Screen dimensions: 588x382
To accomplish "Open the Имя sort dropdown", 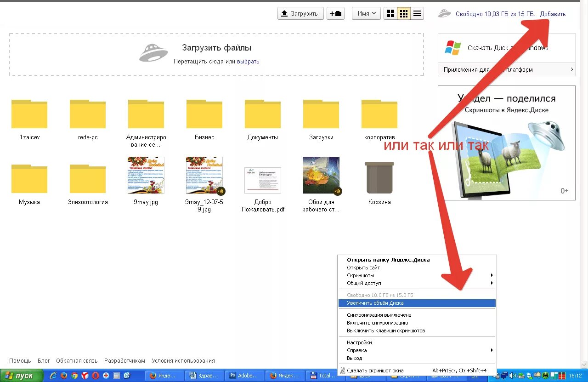I will coord(366,13).
